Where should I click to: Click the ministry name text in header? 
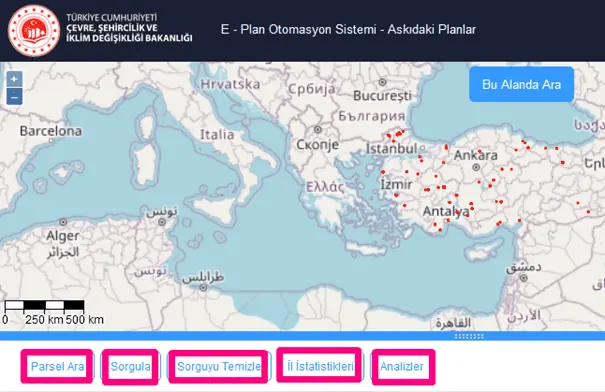pyautogui.click(x=129, y=28)
